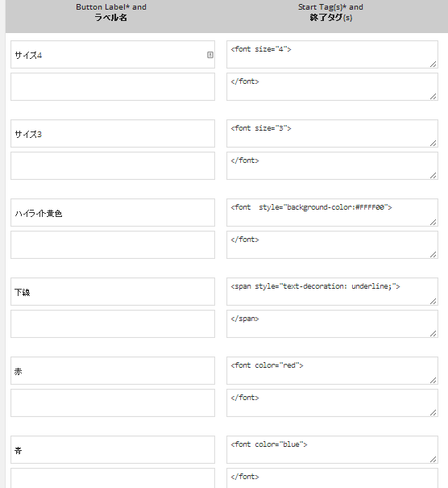Click empty label field below 下線
Viewport: 448px width, 488px height.
(113, 324)
